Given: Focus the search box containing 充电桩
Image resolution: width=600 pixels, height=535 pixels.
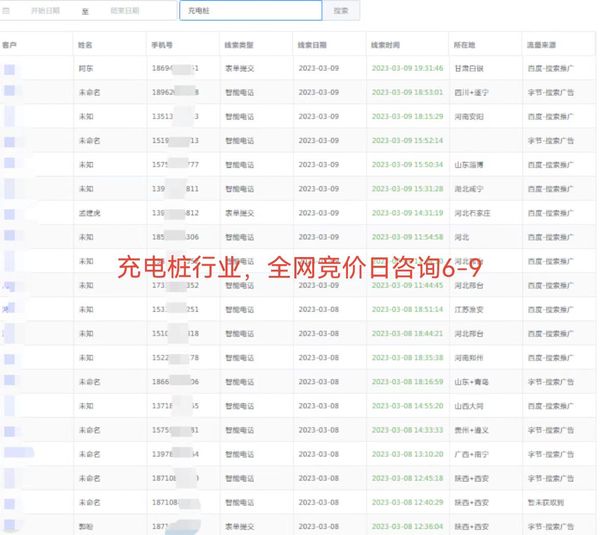Looking at the screenshot, I should [x=251, y=11].
